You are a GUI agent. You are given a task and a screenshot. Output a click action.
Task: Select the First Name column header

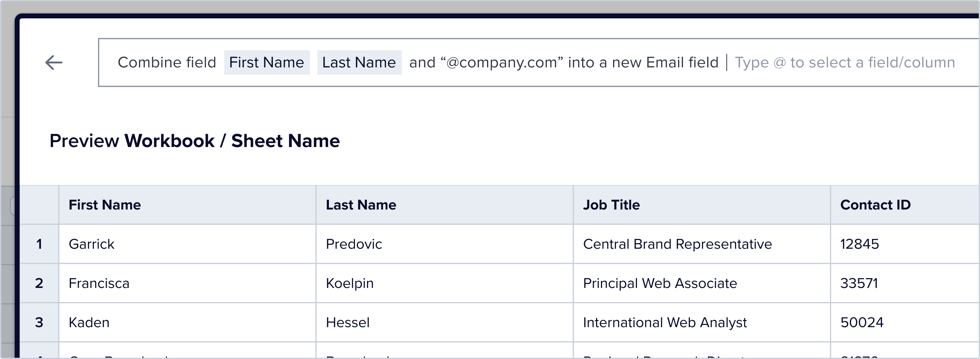(x=105, y=205)
